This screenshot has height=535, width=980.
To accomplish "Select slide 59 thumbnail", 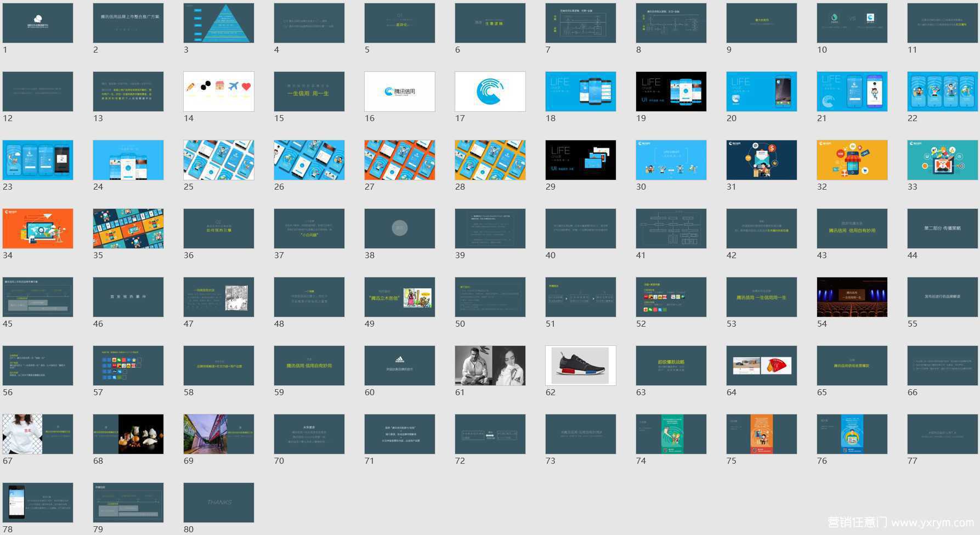I will coord(309,366).
